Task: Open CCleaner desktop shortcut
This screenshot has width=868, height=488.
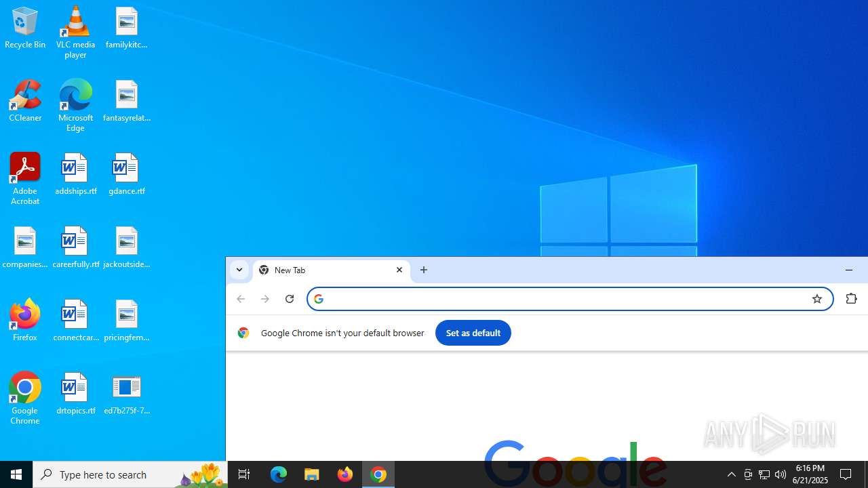Action: point(25,102)
